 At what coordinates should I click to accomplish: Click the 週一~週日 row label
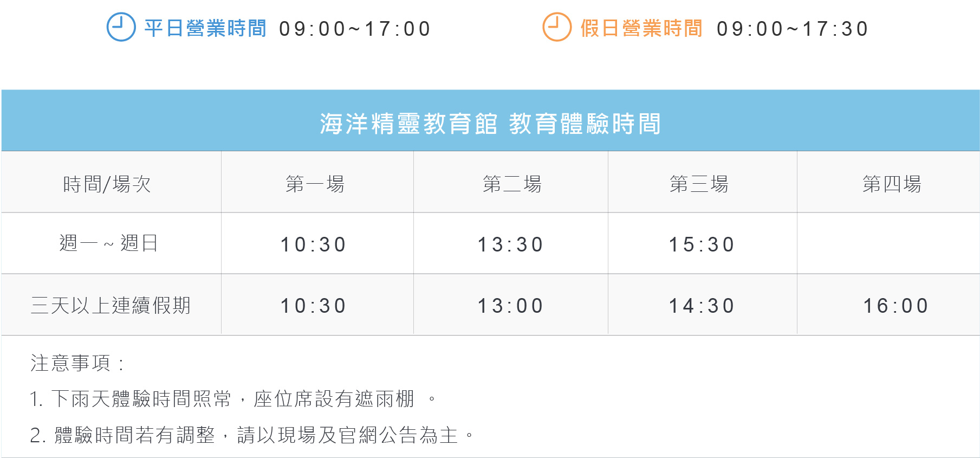point(108,243)
